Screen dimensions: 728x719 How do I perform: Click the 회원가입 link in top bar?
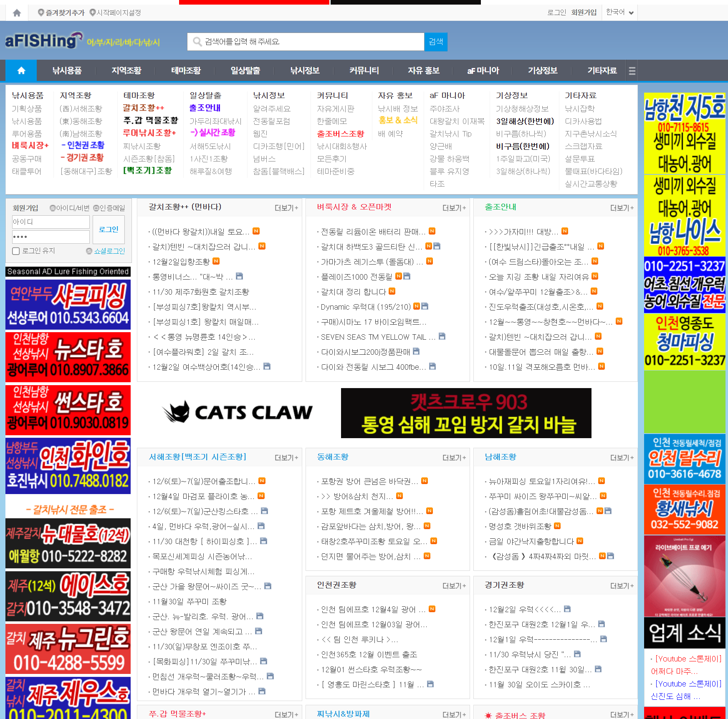pos(584,13)
